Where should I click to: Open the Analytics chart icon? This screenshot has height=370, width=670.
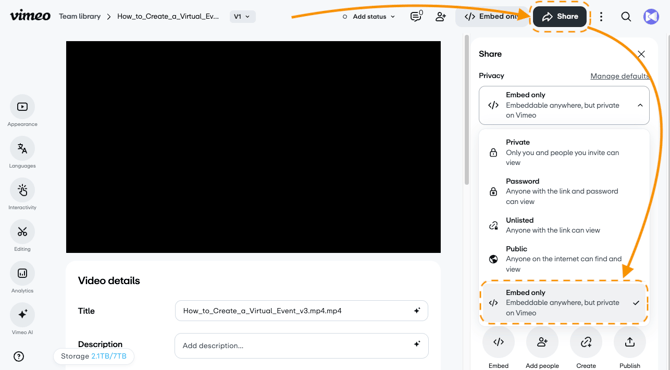pyautogui.click(x=22, y=273)
